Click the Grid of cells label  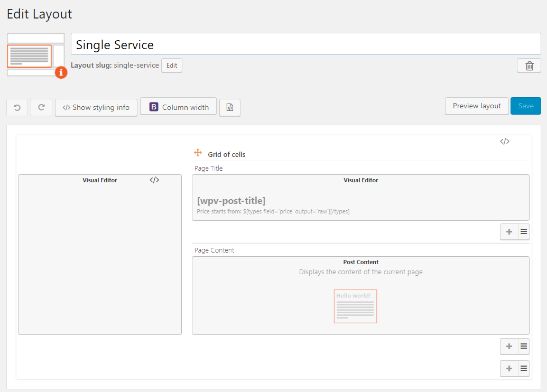pyautogui.click(x=226, y=154)
